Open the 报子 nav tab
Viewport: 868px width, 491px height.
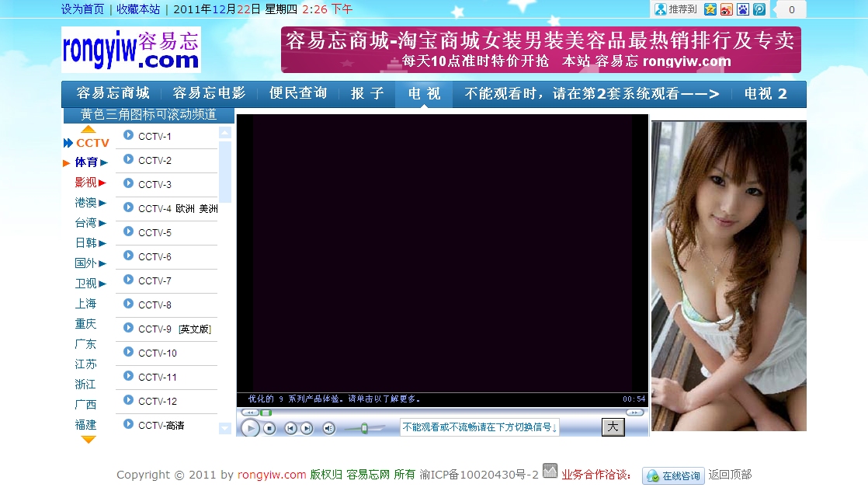367,93
